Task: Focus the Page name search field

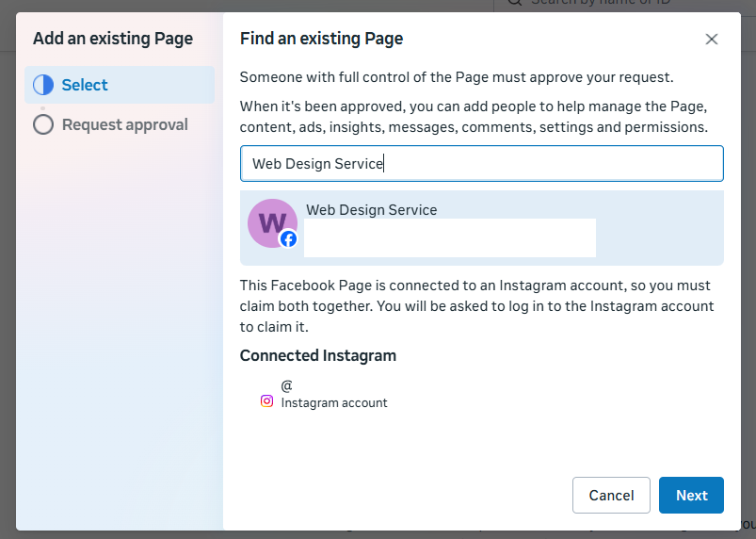Action: [x=482, y=164]
